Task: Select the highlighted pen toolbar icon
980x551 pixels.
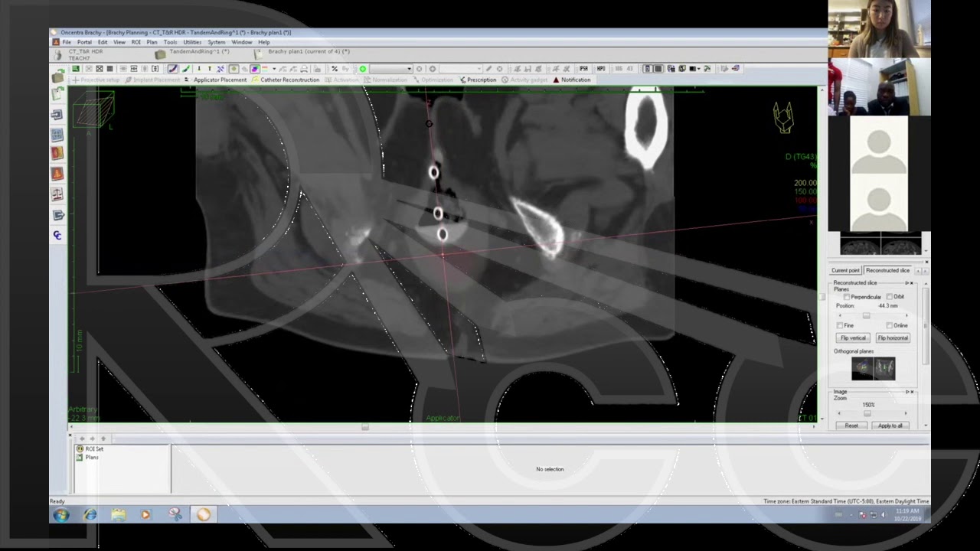Action: pyautogui.click(x=172, y=69)
